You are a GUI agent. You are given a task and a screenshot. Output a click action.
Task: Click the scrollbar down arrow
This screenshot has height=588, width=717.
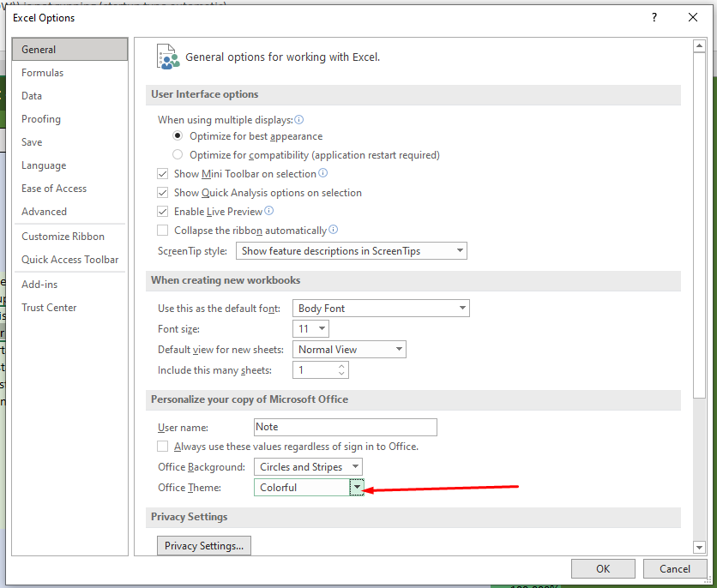(699, 546)
